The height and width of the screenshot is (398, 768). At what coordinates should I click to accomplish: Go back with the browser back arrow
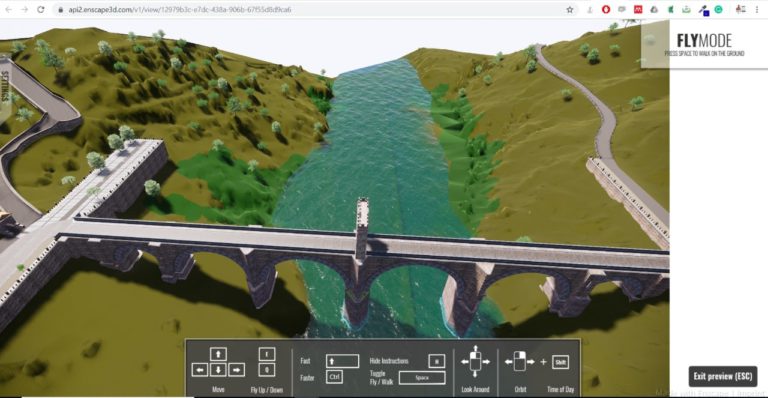9,9
